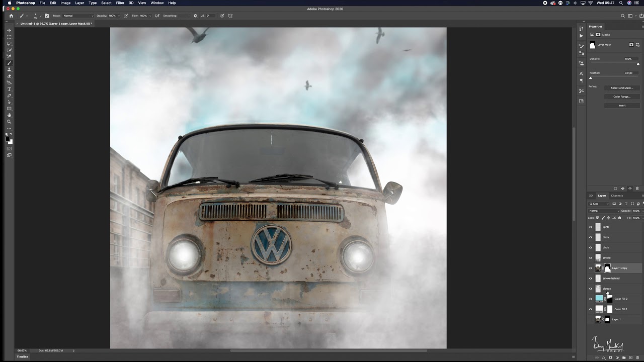
Task: Open the Character panel icon
Action: point(581,73)
